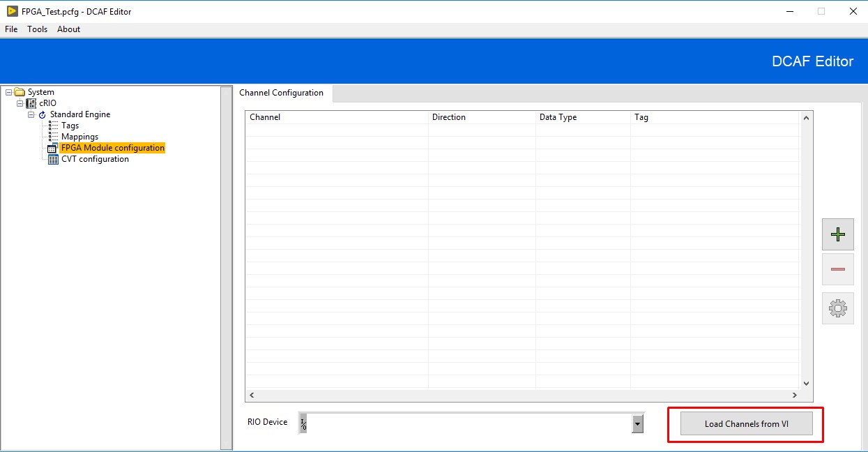Click the gear configure channel button
This screenshot has width=868, height=452.
click(x=838, y=308)
